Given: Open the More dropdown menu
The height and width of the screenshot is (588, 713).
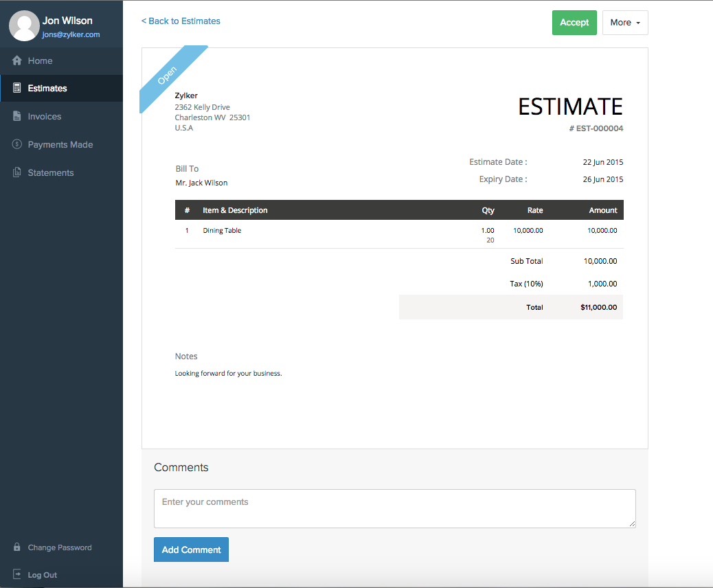Looking at the screenshot, I should [x=624, y=23].
